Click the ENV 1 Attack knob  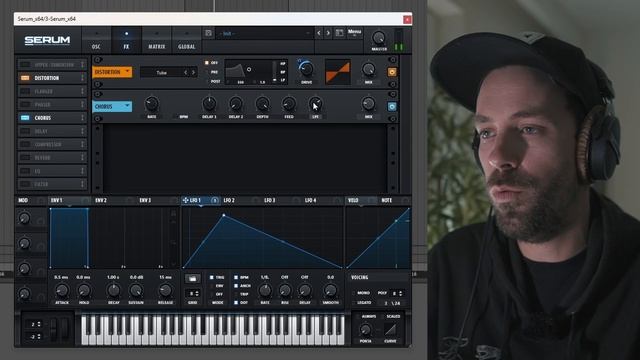pos(62,291)
